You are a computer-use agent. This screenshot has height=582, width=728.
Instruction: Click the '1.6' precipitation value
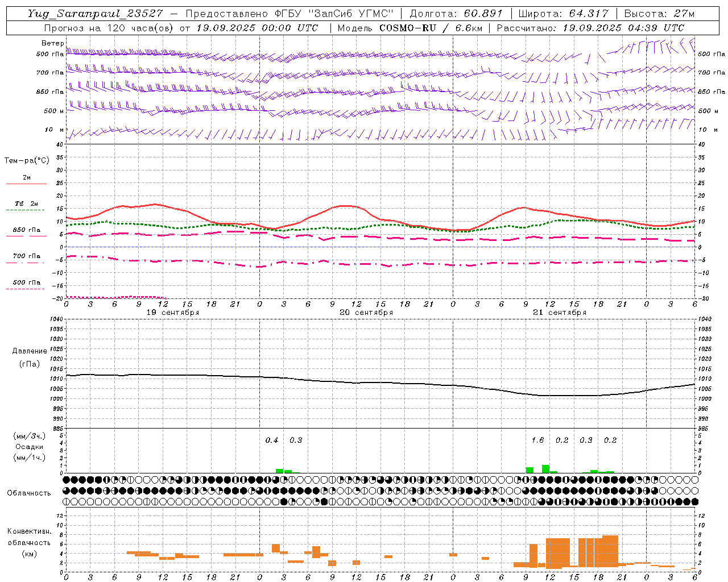537,440
